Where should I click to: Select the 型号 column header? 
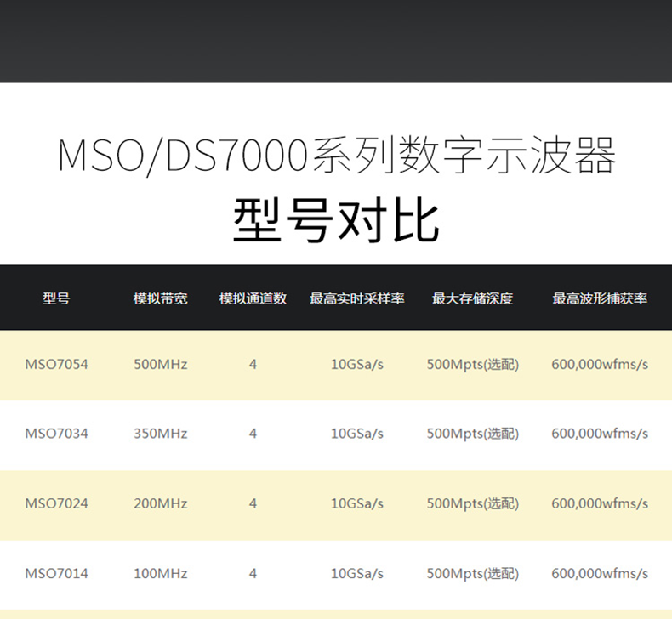[x=56, y=298]
